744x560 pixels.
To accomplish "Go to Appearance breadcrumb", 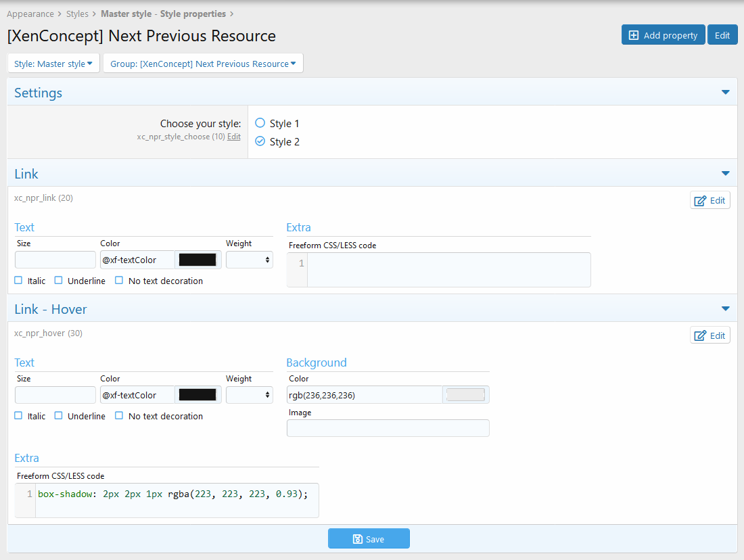I will pyautogui.click(x=30, y=14).
